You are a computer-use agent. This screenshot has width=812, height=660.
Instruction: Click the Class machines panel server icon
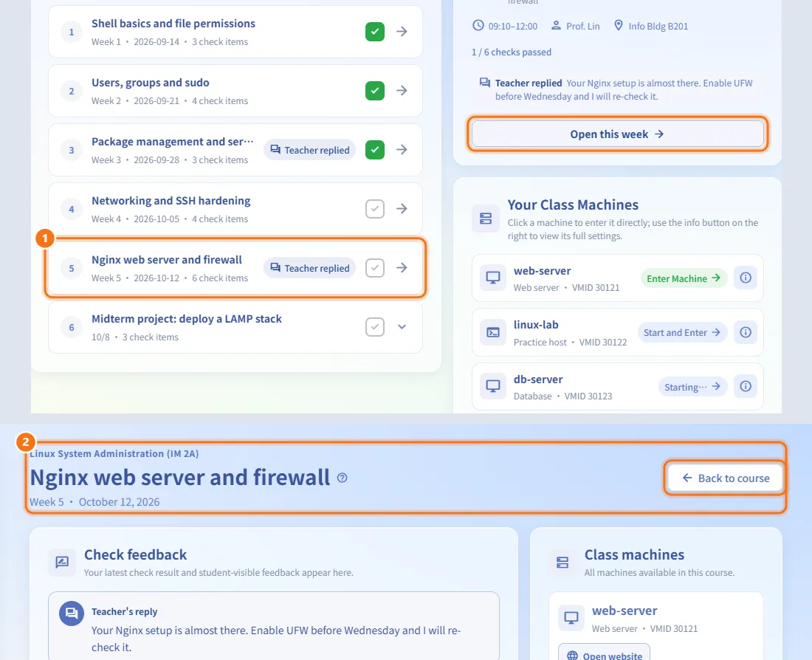[x=562, y=562]
